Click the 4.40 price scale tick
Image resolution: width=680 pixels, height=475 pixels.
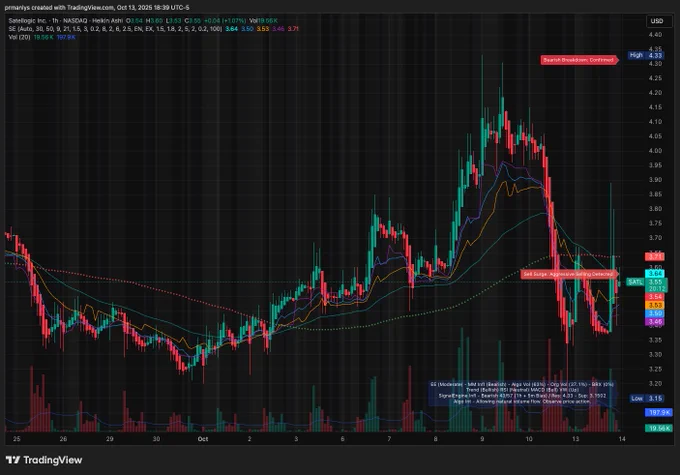coord(655,35)
